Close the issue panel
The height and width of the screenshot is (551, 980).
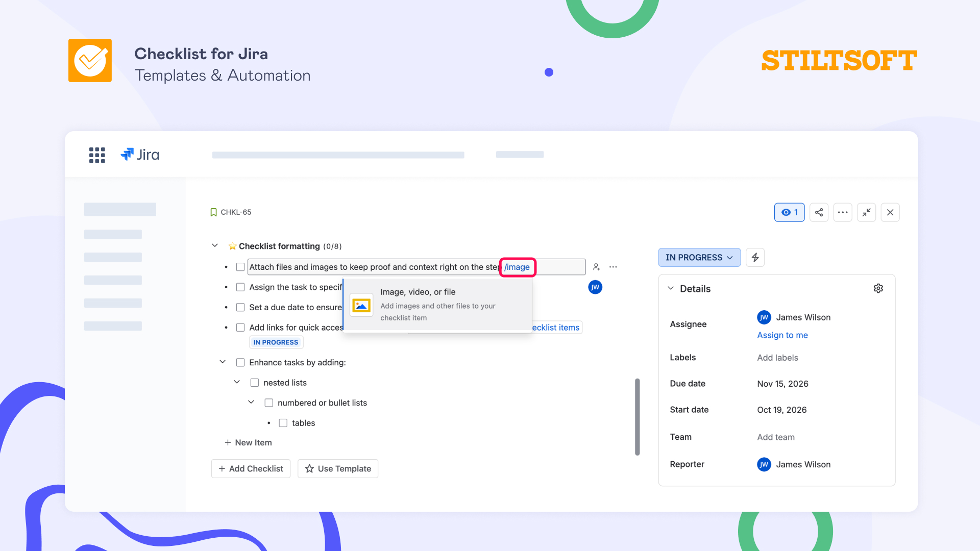click(890, 212)
